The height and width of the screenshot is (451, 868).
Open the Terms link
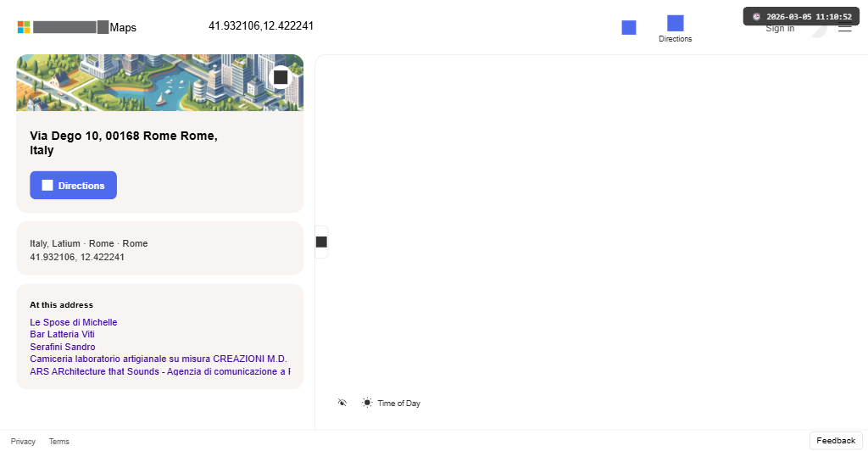[59, 442]
